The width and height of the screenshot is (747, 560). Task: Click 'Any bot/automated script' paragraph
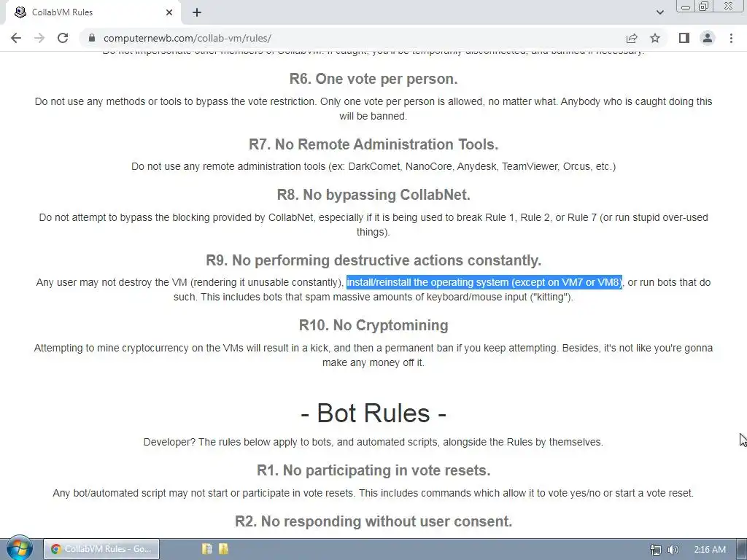point(373,494)
